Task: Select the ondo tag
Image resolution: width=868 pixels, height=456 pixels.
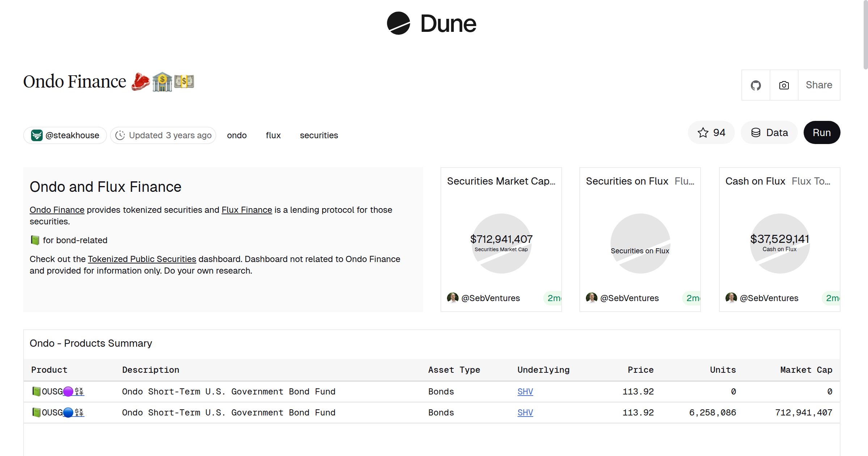Action: point(237,135)
